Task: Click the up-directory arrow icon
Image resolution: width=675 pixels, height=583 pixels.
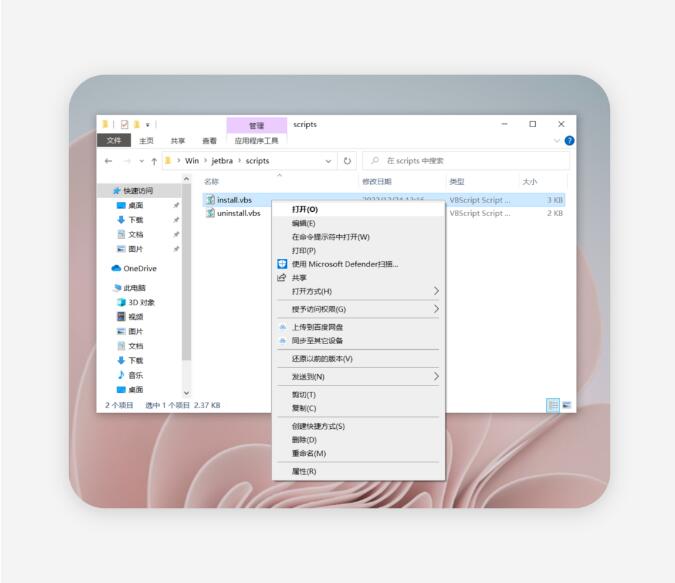Action: 153,161
